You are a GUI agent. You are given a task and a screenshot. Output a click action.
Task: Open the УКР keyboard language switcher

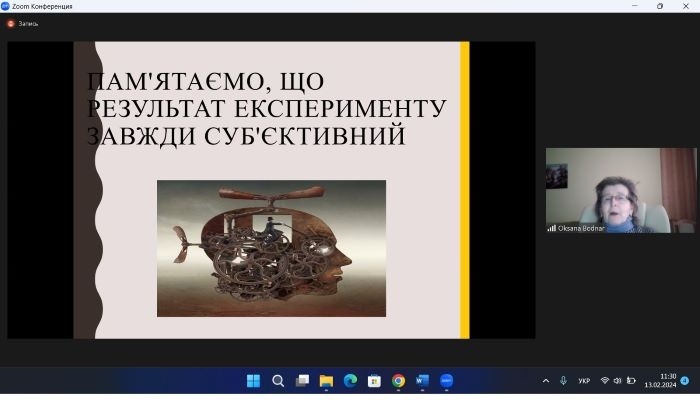584,381
